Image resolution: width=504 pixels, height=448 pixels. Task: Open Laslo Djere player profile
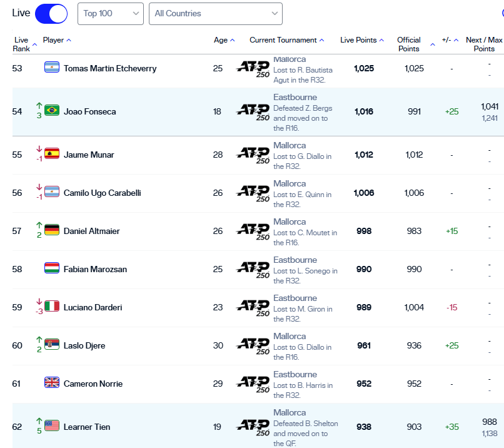coord(84,345)
